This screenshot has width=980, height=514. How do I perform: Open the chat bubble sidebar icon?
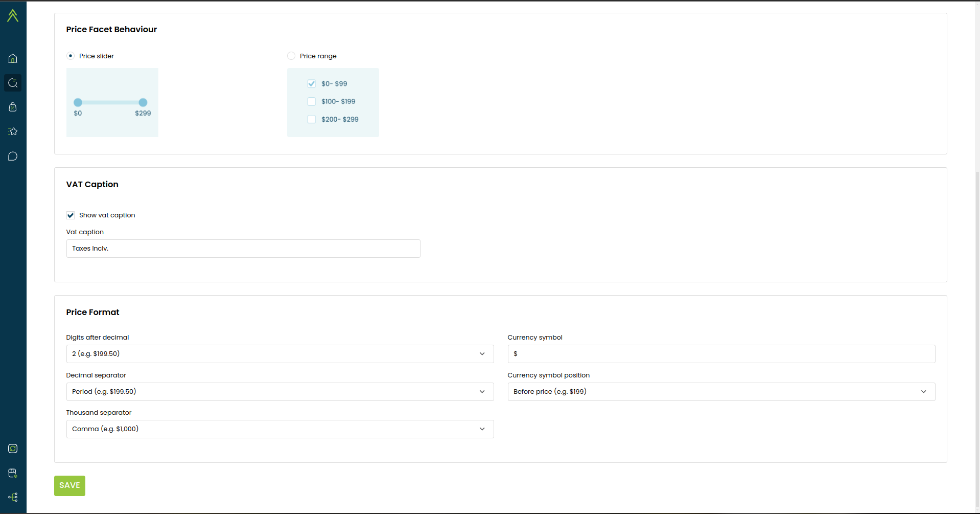point(13,156)
